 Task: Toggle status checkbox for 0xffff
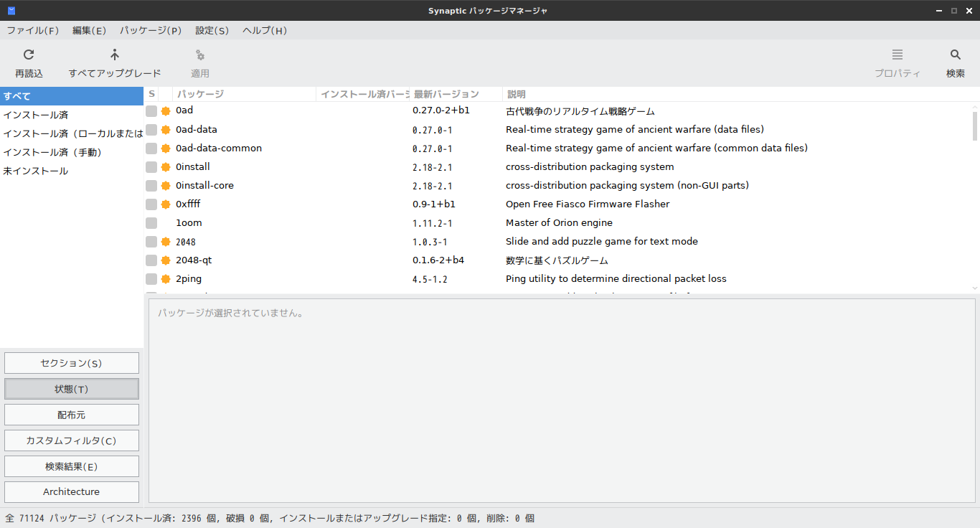[151, 204]
